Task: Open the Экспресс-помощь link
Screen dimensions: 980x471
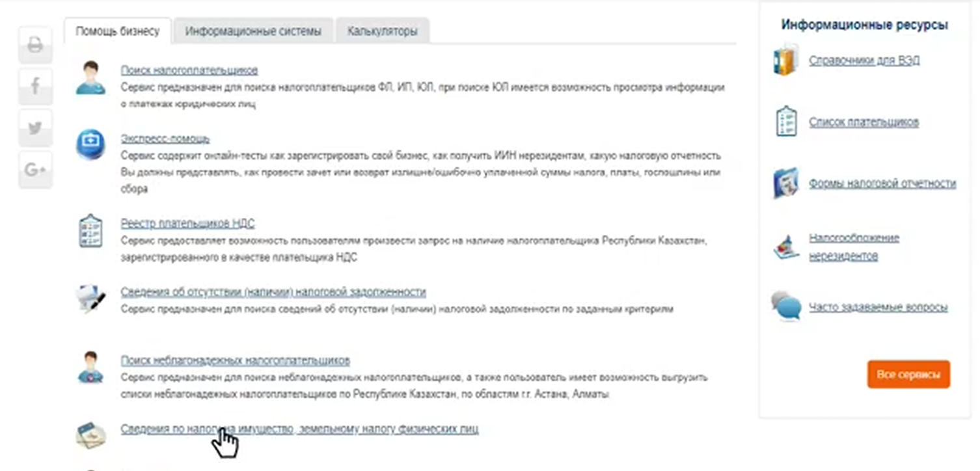Action: coord(165,139)
